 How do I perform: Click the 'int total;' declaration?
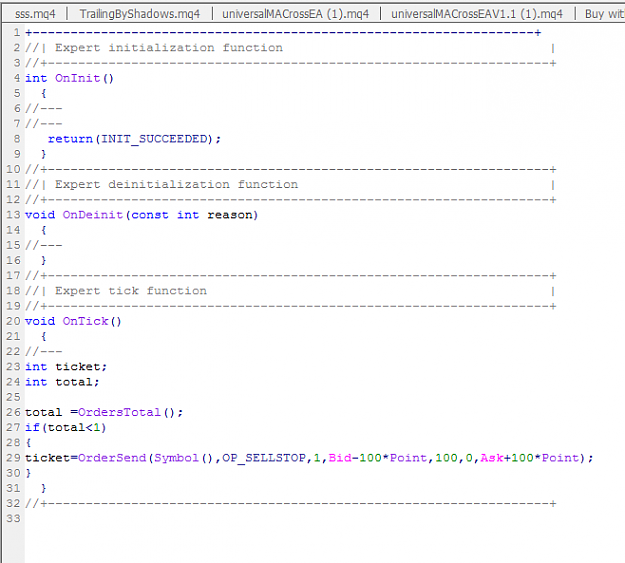pos(62,382)
